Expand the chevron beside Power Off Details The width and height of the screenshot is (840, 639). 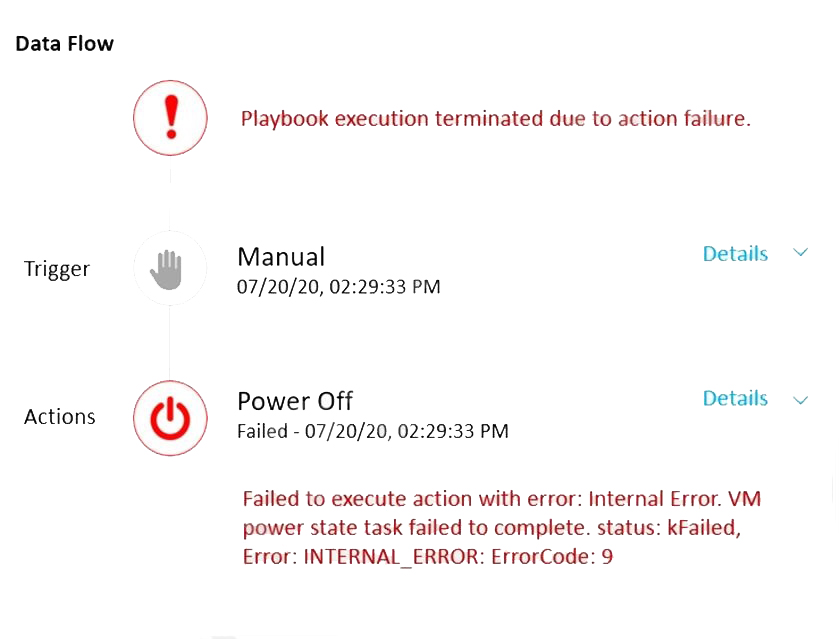coord(800,400)
